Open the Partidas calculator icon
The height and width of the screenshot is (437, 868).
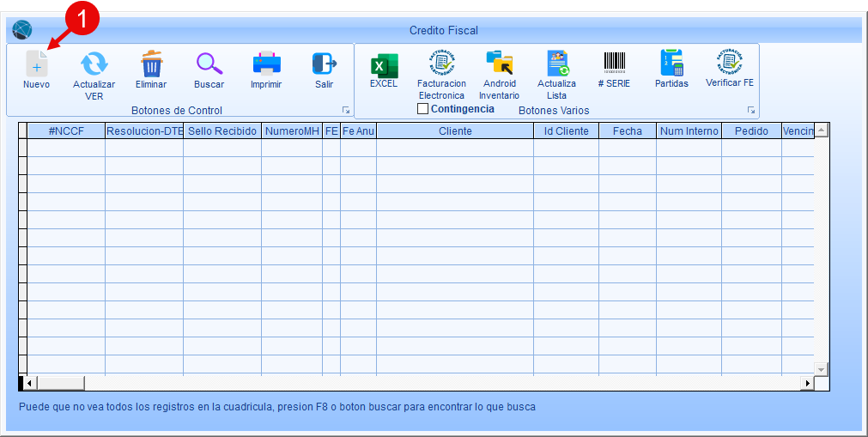click(x=671, y=64)
